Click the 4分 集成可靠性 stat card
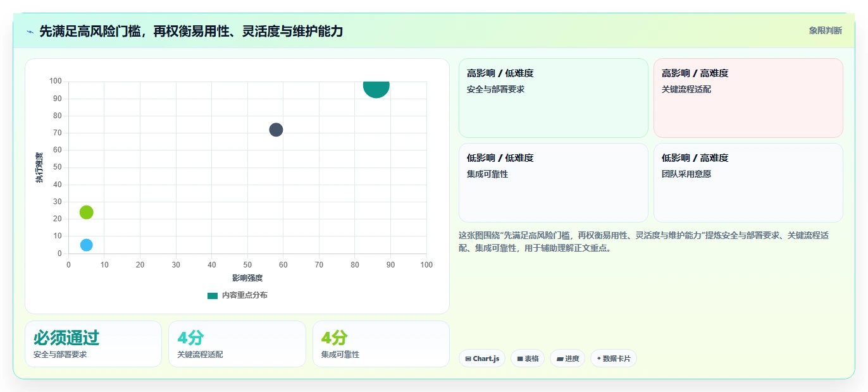This screenshot has height=392, width=868. [381, 344]
